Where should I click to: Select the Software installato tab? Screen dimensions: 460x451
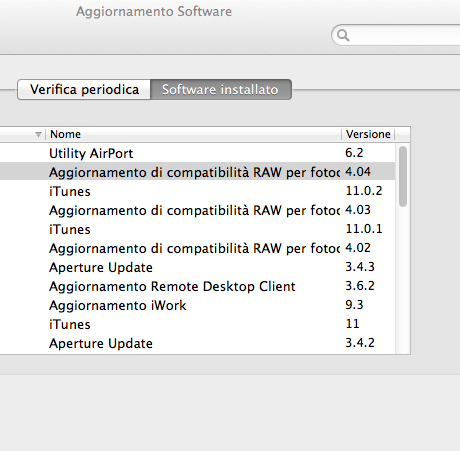221,89
